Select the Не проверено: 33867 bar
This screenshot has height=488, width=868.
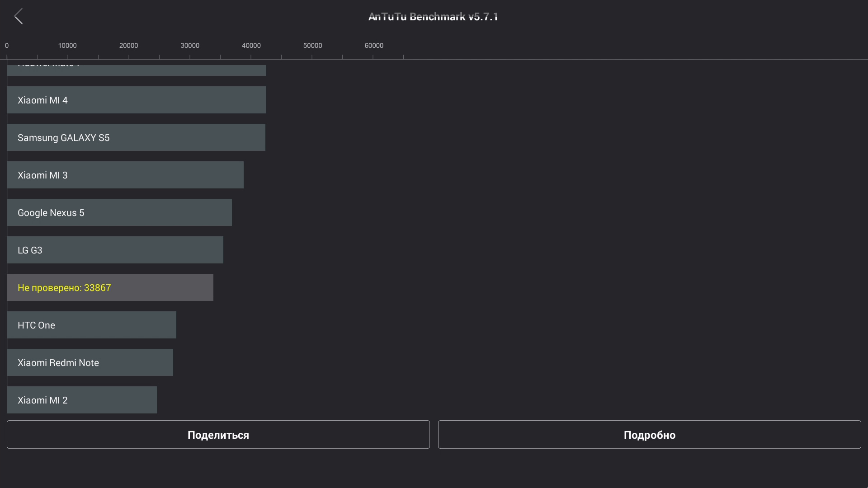pyautogui.click(x=110, y=287)
